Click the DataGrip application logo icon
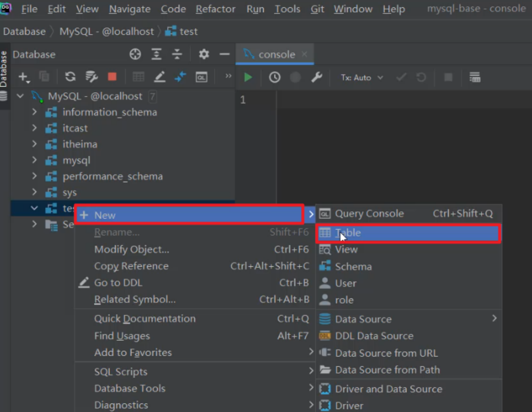Screen dimensions: 532x412 click(6, 8)
